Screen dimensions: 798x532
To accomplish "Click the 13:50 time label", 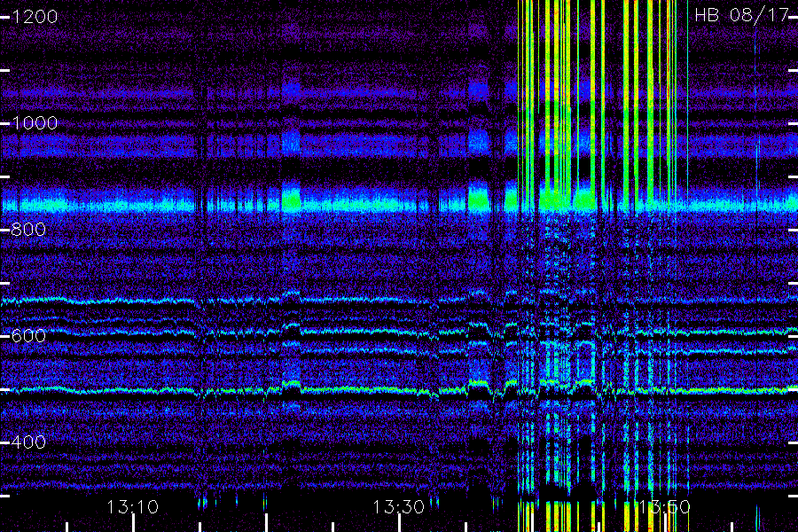I will pyautogui.click(x=664, y=507).
